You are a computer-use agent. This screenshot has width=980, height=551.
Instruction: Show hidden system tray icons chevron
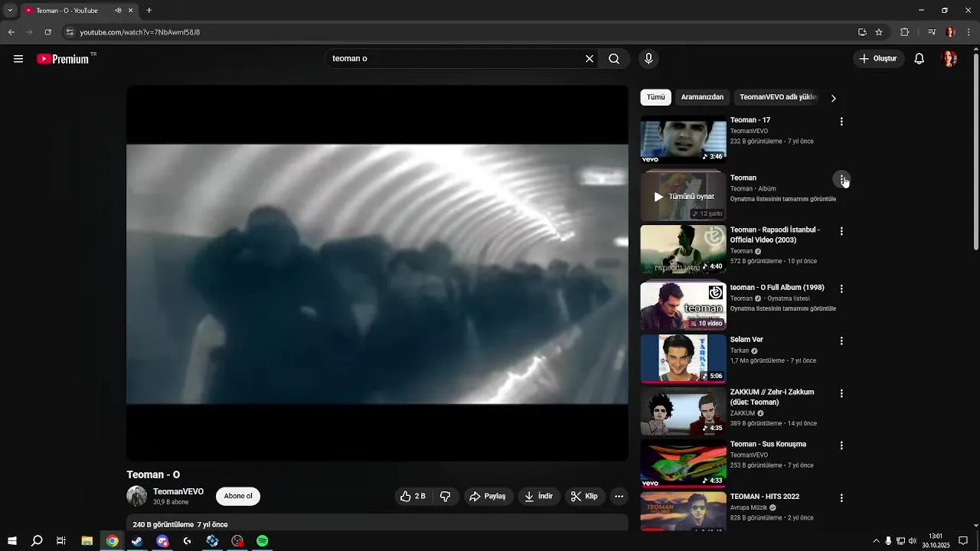tap(876, 541)
